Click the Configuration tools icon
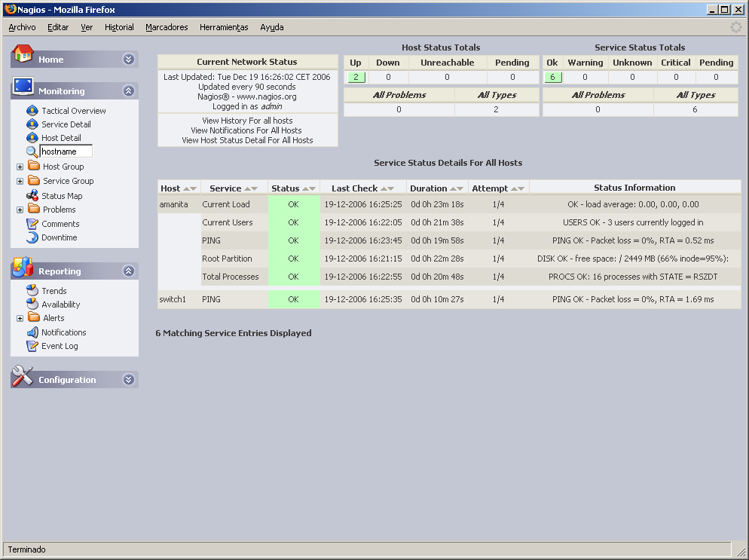749x560 pixels. click(23, 376)
